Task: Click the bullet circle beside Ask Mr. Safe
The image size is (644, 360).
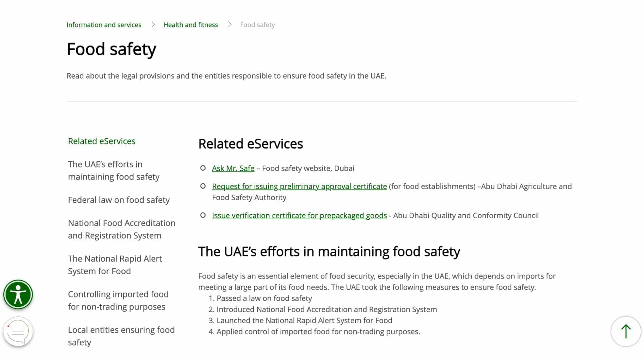Action: tap(203, 168)
